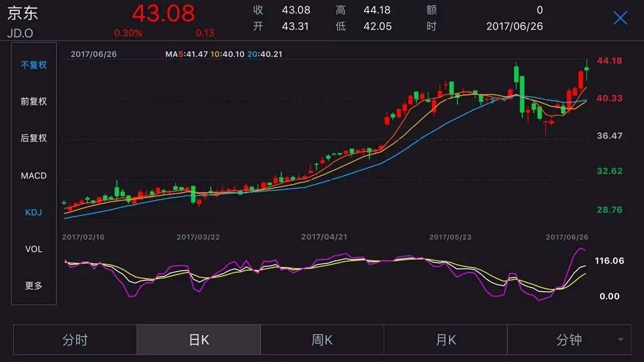This screenshot has width=644, height=362.
Task: Click the 36.47 price axis label
Action: [x=609, y=136]
